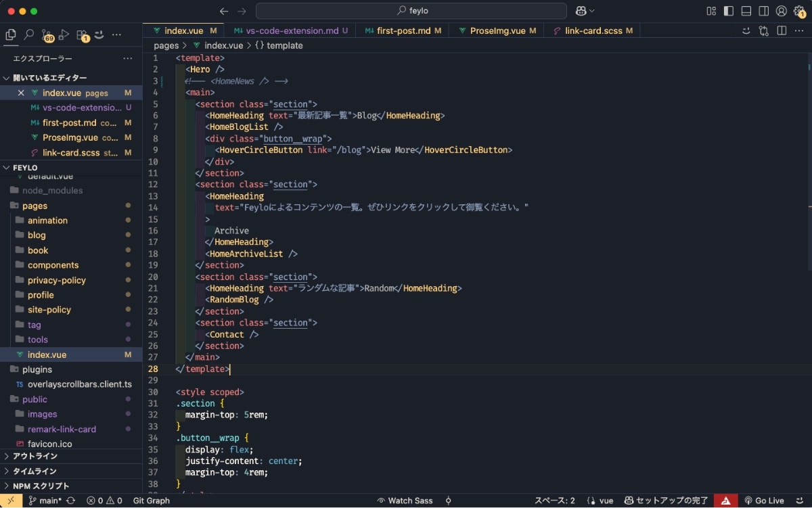The width and height of the screenshot is (812, 508).
Task: Open the Explorer view in activity bar
Action: point(10,34)
